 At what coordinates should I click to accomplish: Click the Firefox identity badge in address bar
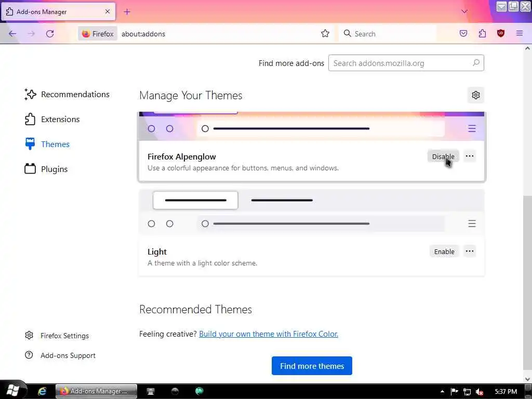pos(98,34)
